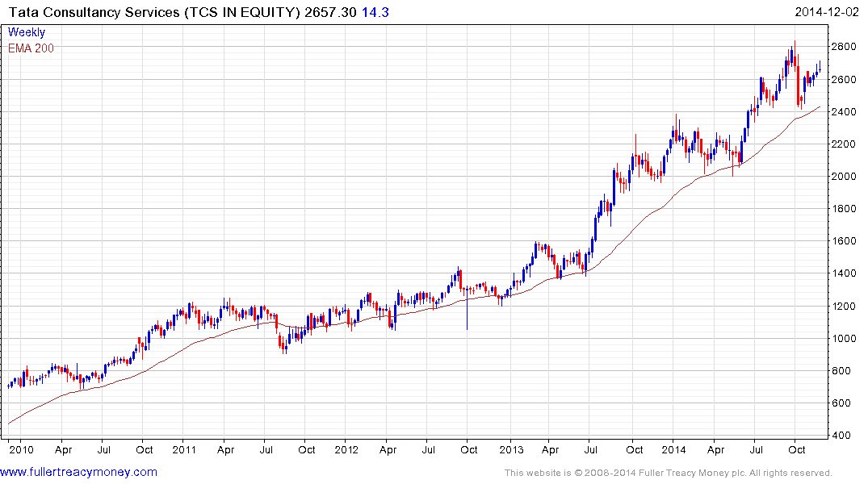Click the 1800 price axis label
The image size is (868, 484).
(845, 209)
